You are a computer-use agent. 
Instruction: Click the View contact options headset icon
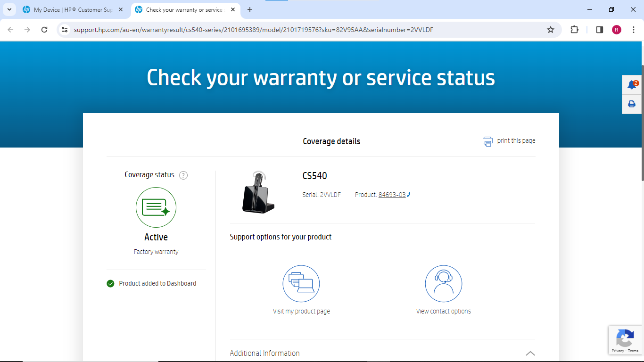(443, 283)
